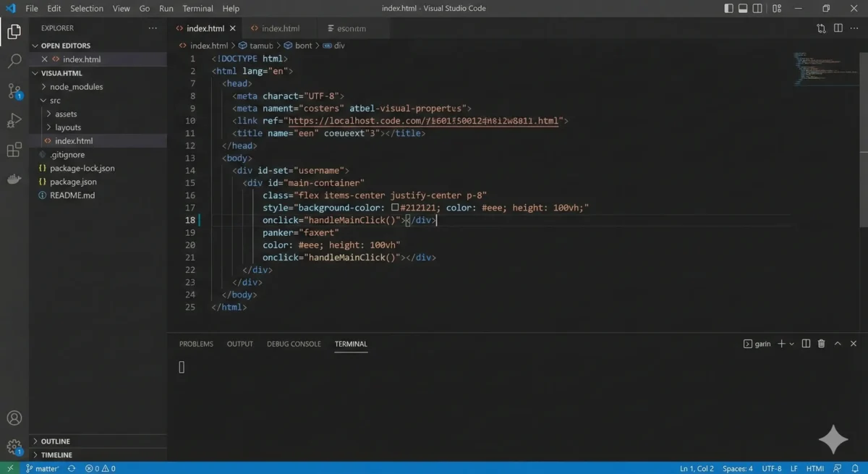Click the kill terminal trash icon
The height and width of the screenshot is (474, 868).
[x=821, y=343]
